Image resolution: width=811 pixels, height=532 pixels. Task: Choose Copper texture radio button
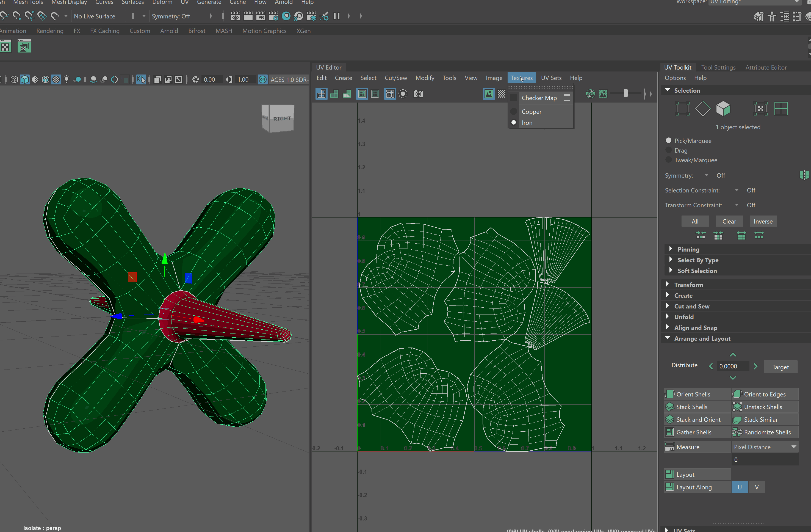(x=514, y=112)
